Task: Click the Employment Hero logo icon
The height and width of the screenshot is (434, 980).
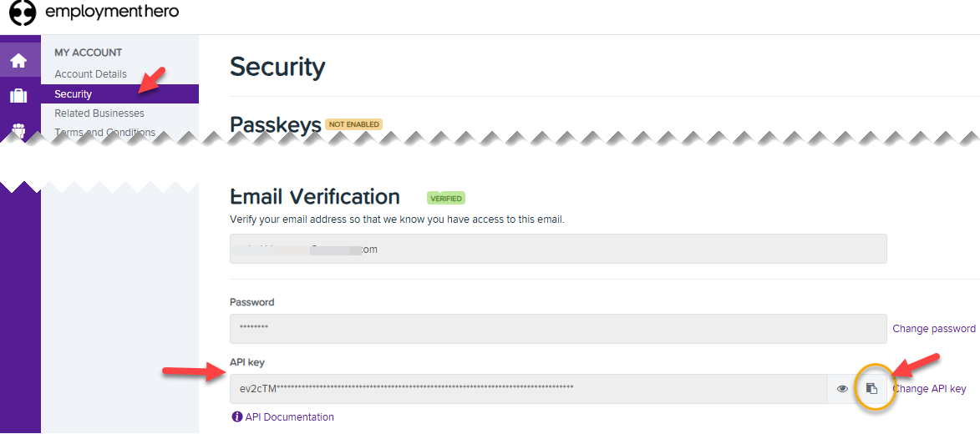Action: (x=23, y=13)
